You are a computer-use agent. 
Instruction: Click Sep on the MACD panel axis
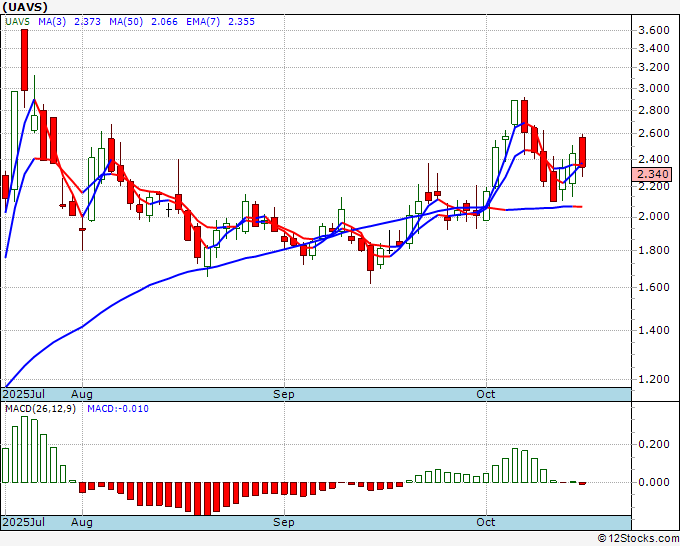pos(284,522)
